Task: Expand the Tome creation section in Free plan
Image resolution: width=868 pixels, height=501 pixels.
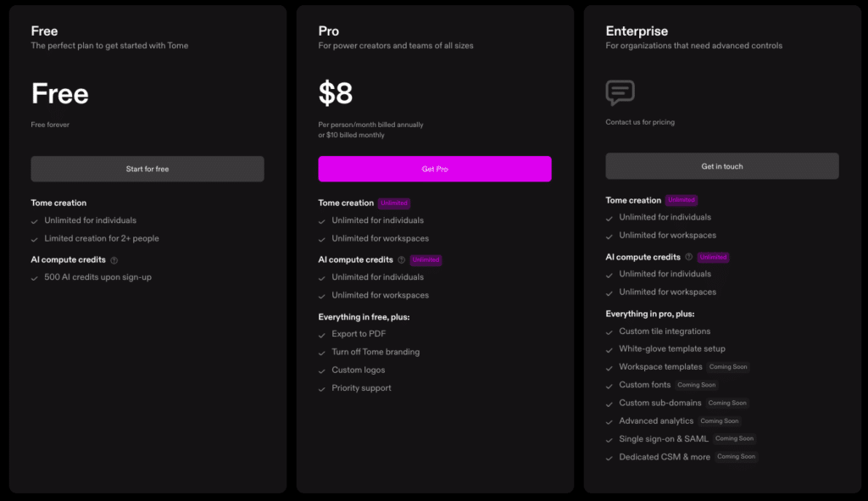Action: coord(60,203)
